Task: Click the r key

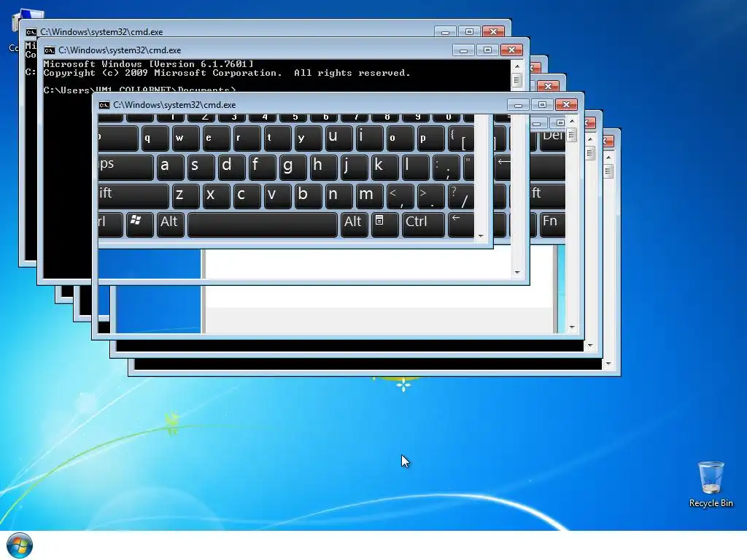Action: point(247,138)
